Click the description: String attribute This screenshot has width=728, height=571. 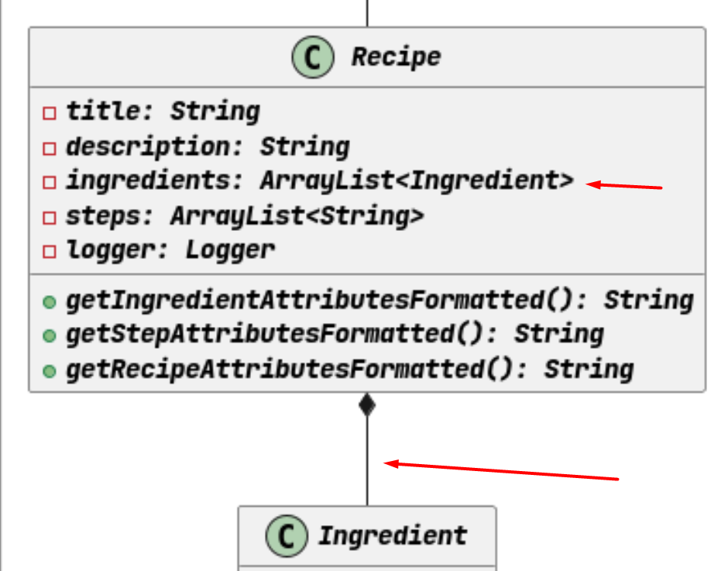point(208,147)
